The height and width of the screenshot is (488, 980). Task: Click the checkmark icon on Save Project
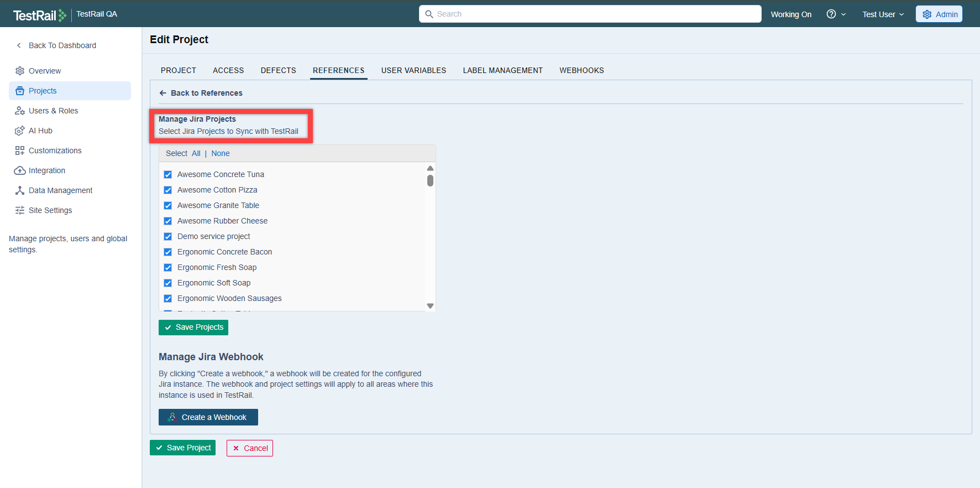tap(159, 448)
